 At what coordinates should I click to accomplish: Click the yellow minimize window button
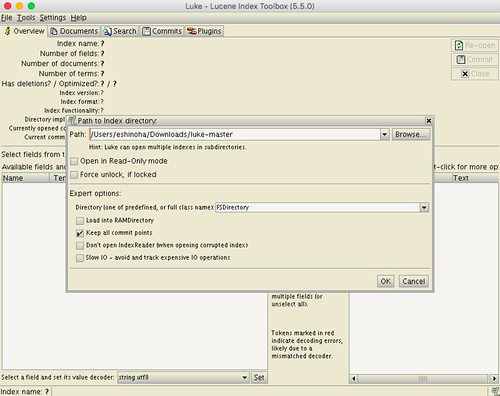tap(19, 6)
